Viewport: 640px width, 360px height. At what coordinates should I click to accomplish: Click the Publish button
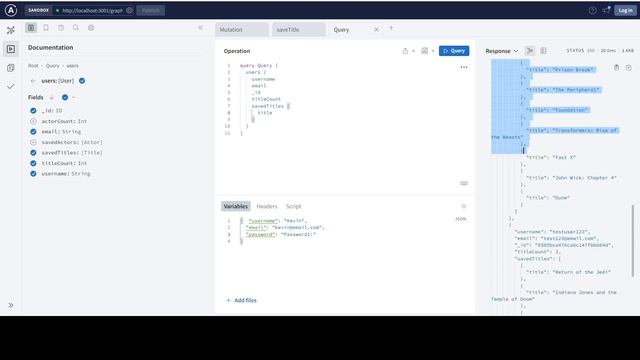coord(151,10)
